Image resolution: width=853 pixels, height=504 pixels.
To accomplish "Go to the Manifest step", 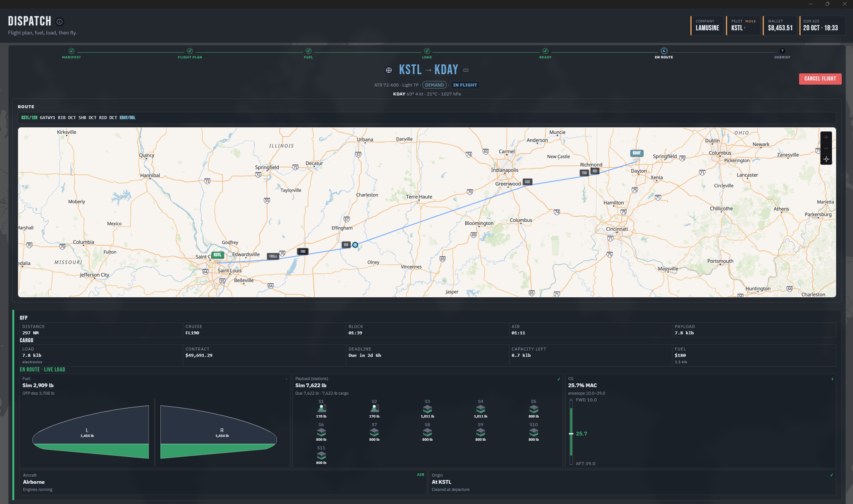I will 72,53.
